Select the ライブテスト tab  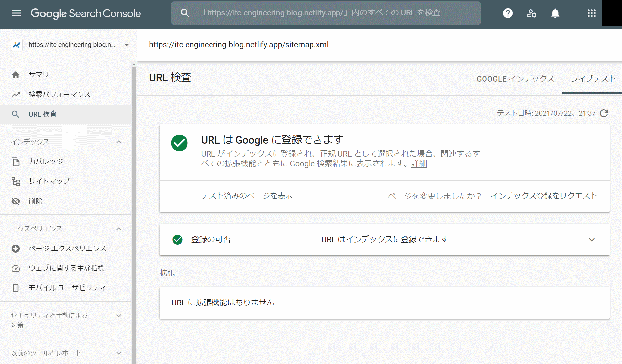click(x=593, y=79)
